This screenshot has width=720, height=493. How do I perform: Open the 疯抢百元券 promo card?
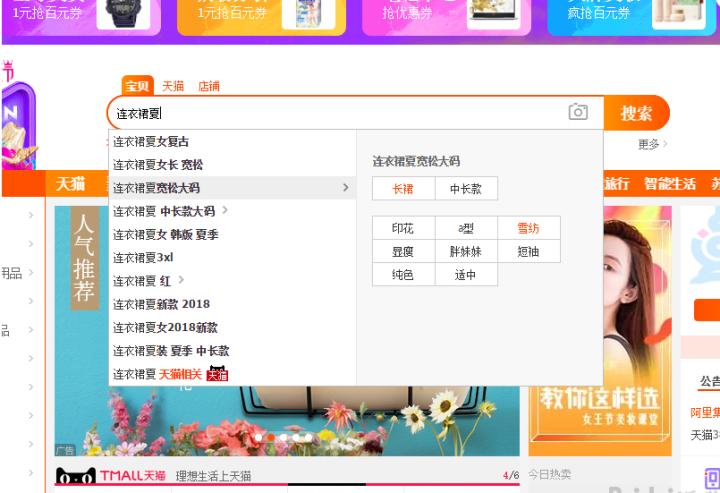(x=632, y=16)
